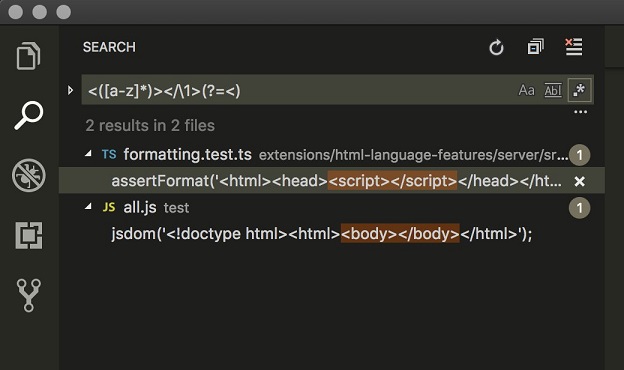The image size is (624, 370).
Task: Click the JS file type icon
Action: point(109,207)
